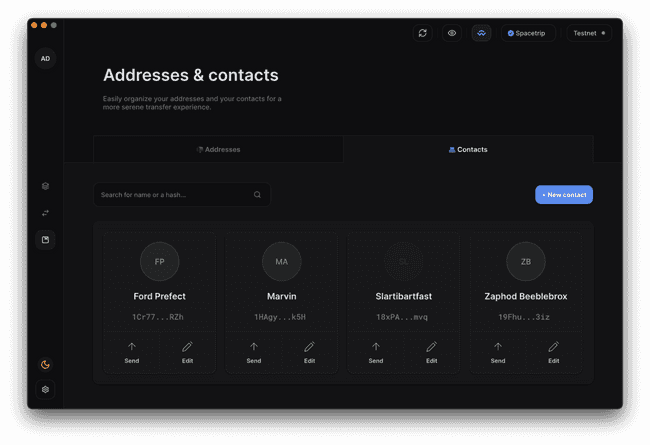Toggle the eye visibility icon
This screenshot has height=445, width=650.
[x=452, y=33]
